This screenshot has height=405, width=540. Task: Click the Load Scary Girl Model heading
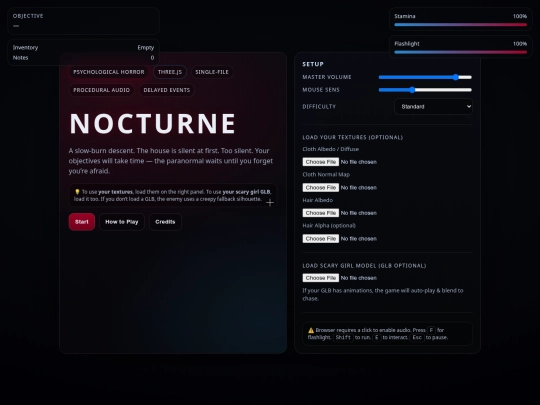(364, 266)
